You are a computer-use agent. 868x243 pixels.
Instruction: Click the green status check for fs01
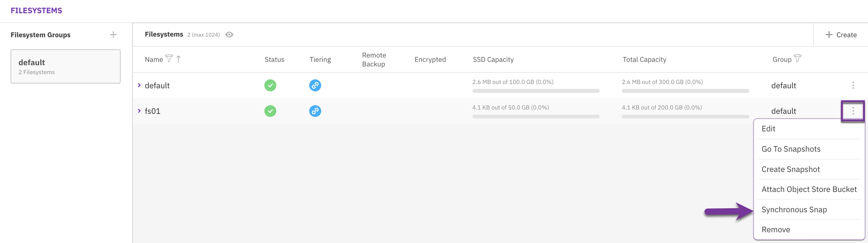point(270,111)
